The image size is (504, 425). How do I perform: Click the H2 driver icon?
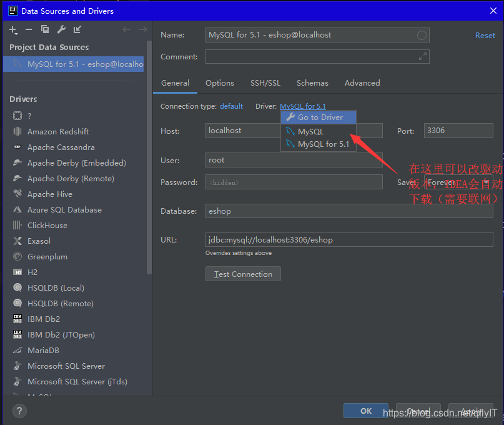coord(17,272)
